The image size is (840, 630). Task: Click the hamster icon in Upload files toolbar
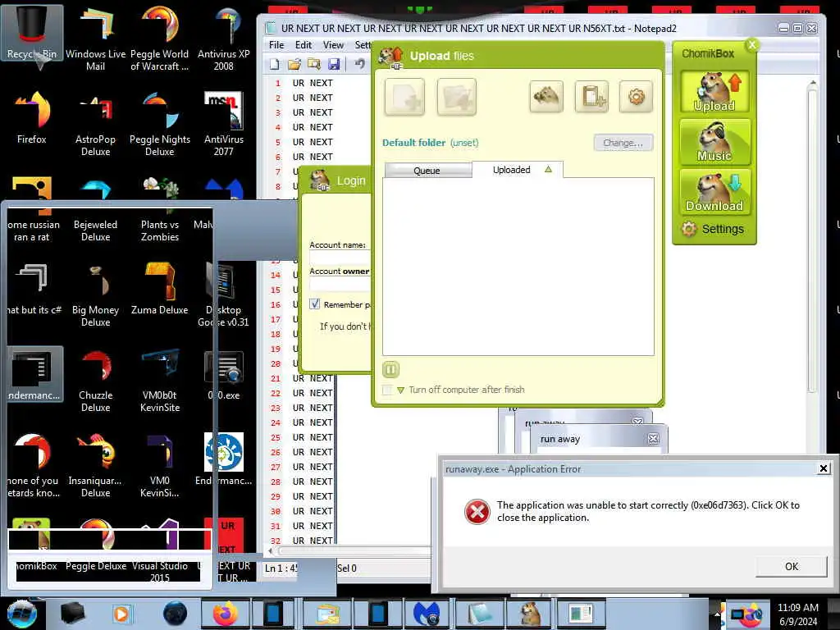click(x=546, y=97)
